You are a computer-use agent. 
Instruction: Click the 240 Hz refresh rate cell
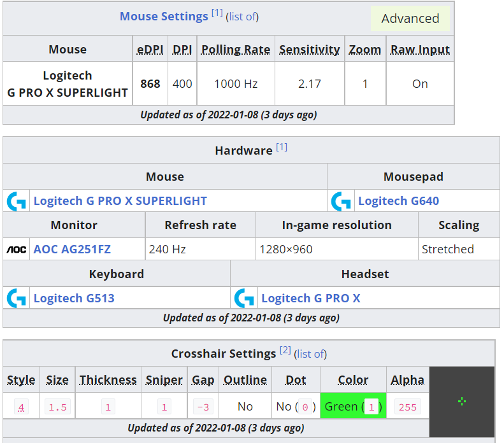tap(200, 250)
